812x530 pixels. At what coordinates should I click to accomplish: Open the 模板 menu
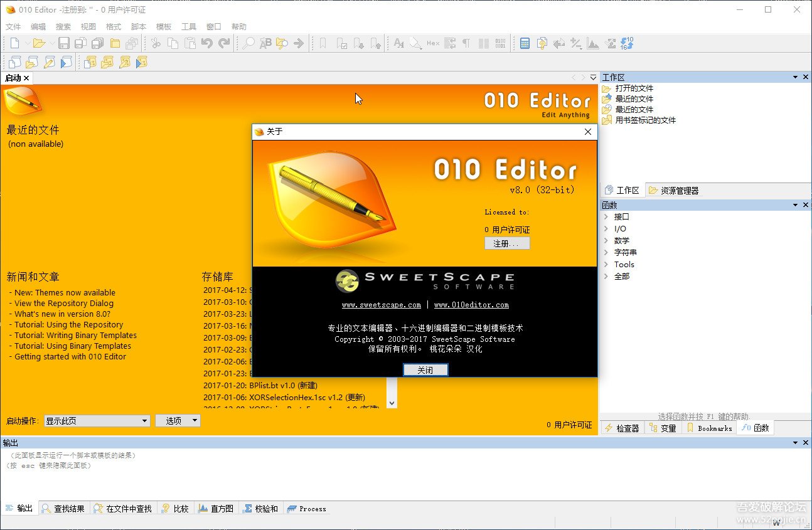[164, 27]
